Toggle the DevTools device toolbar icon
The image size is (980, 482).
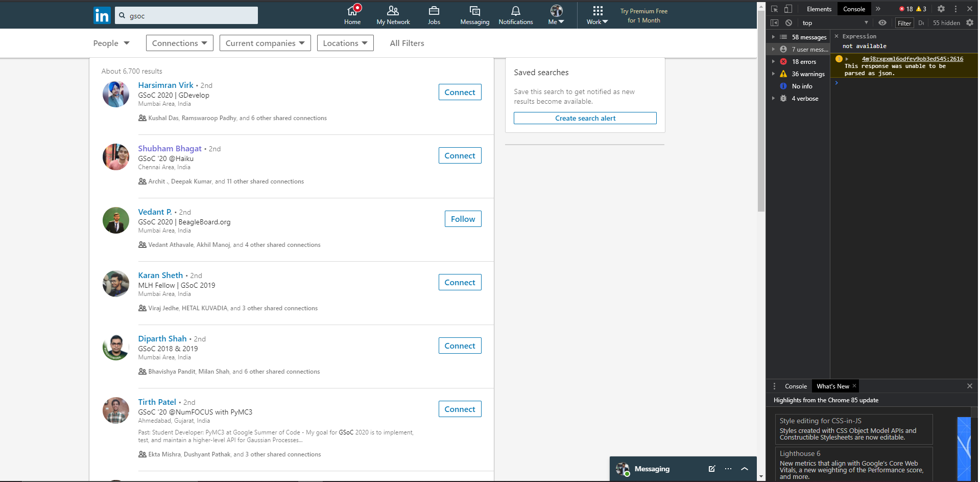[788, 9]
